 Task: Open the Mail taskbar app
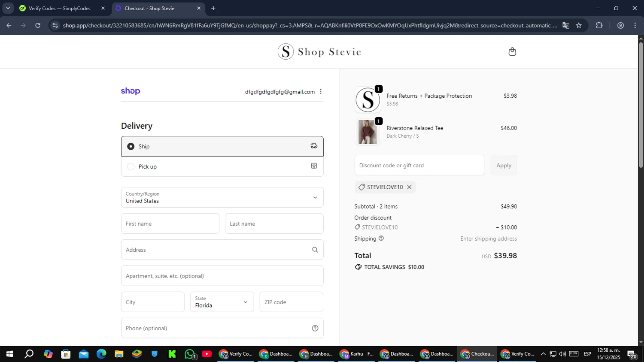click(83, 354)
